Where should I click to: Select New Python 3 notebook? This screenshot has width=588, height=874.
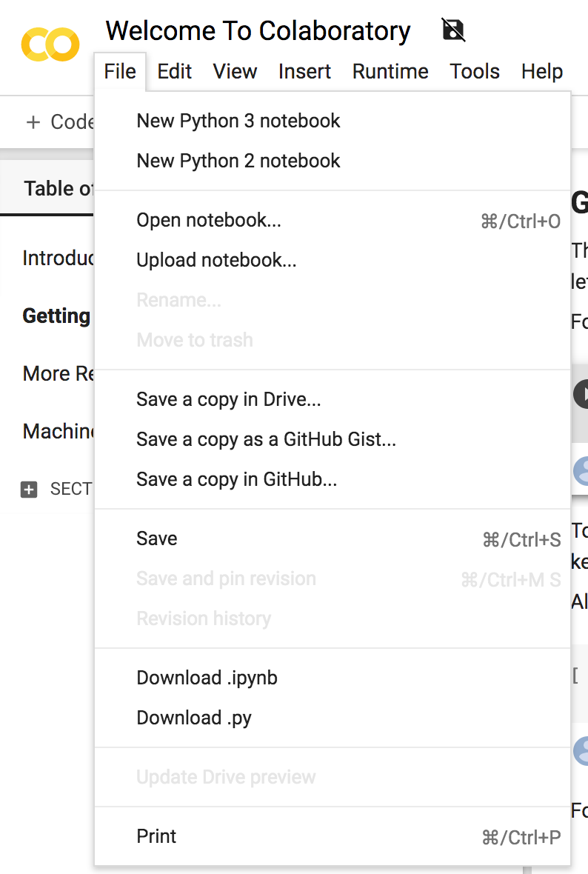click(238, 121)
